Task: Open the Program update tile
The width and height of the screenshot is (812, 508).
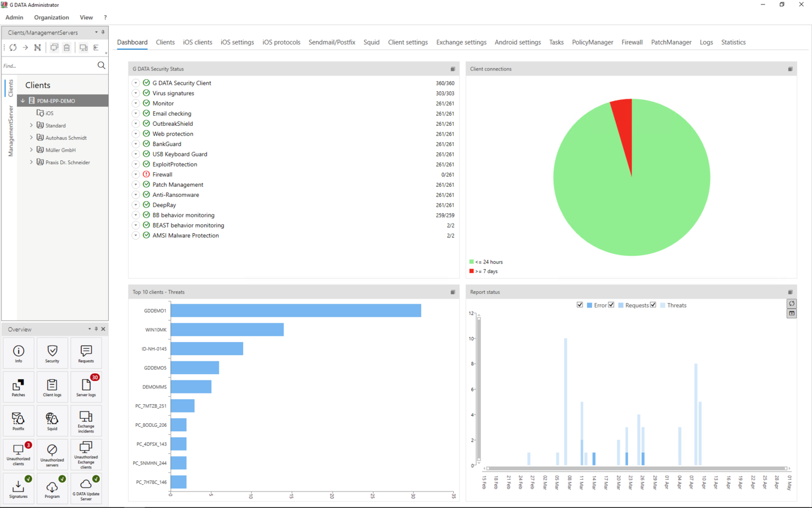Action: (52, 489)
